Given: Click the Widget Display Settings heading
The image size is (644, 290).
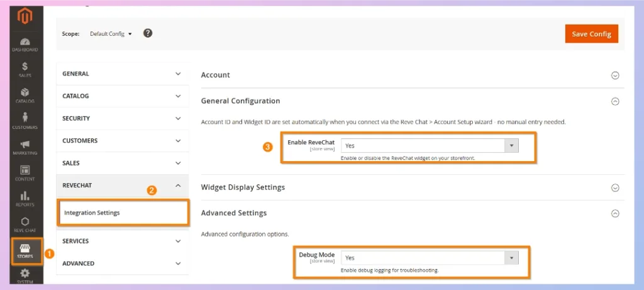Looking at the screenshot, I should coord(243,187).
